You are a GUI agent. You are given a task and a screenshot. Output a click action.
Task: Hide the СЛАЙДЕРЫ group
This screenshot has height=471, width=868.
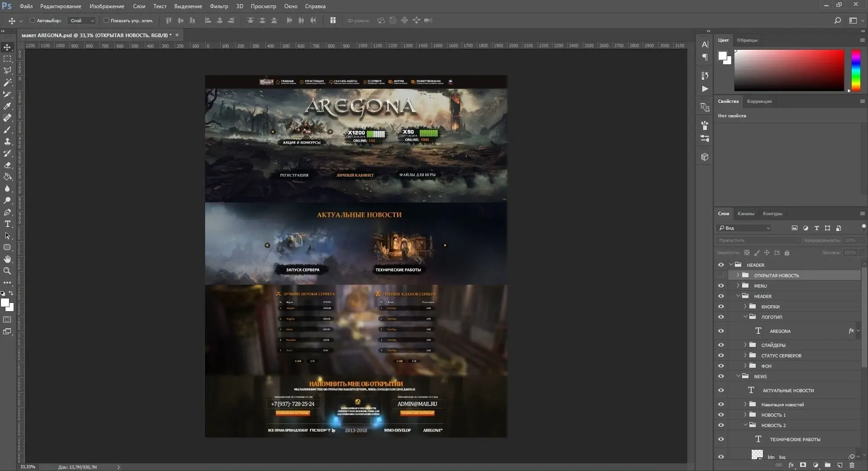(x=721, y=345)
